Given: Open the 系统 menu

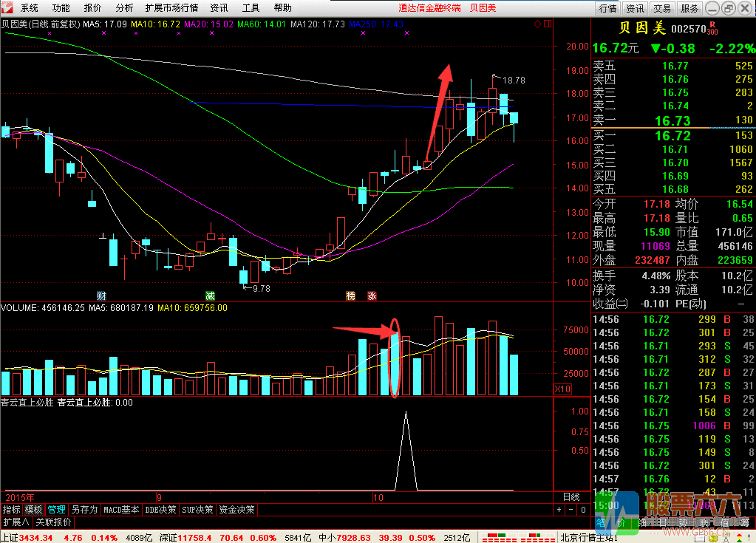Looking at the screenshot, I should tap(30, 7).
